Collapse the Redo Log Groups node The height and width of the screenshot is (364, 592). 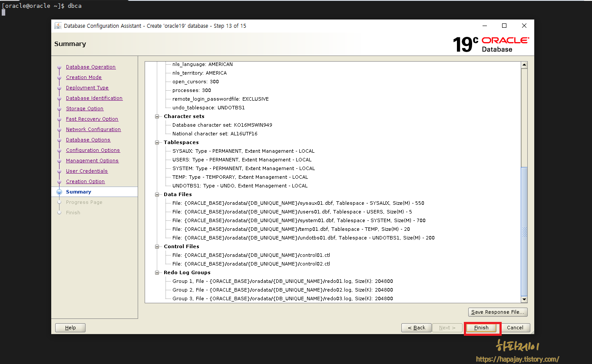click(x=157, y=272)
